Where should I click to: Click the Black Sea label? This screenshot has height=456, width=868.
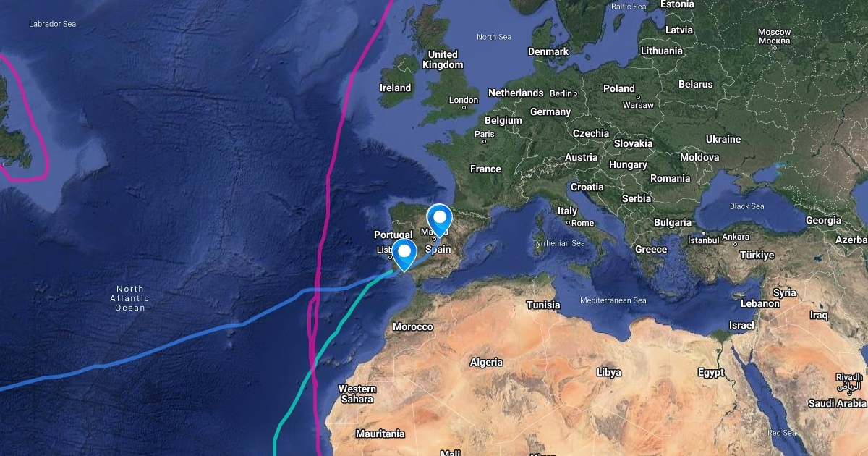[749, 206]
